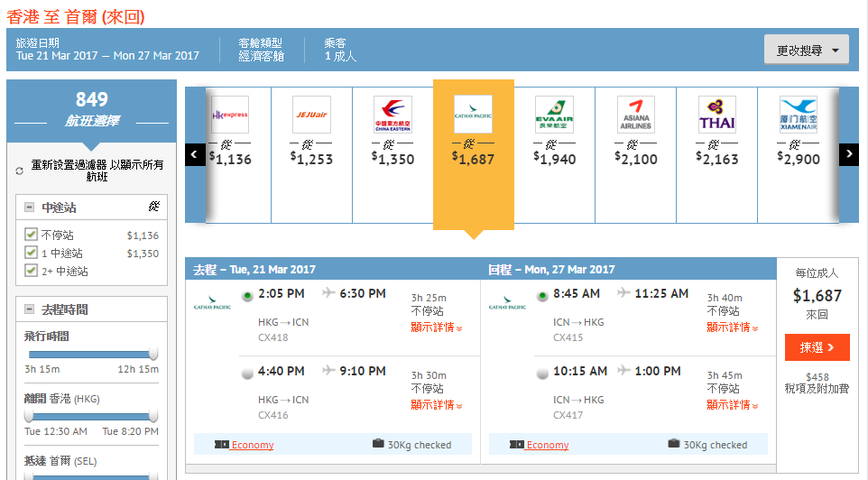Screen dimensions: 868x480
Task: Select the China Eastern airline logo
Action: tap(392, 115)
